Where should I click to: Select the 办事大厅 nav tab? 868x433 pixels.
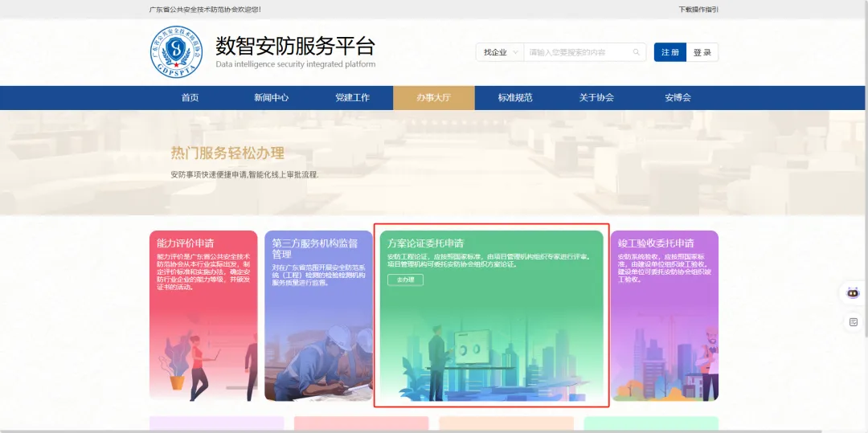434,98
